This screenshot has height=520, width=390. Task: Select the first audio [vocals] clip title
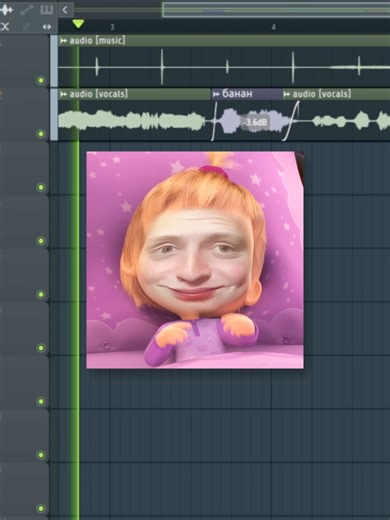pos(98,94)
